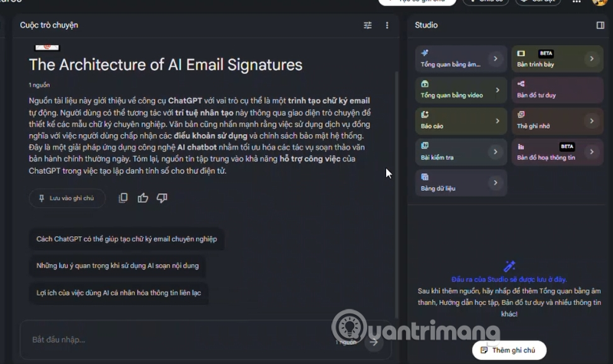Click the video overview icon
613x364 pixels.
tap(425, 84)
